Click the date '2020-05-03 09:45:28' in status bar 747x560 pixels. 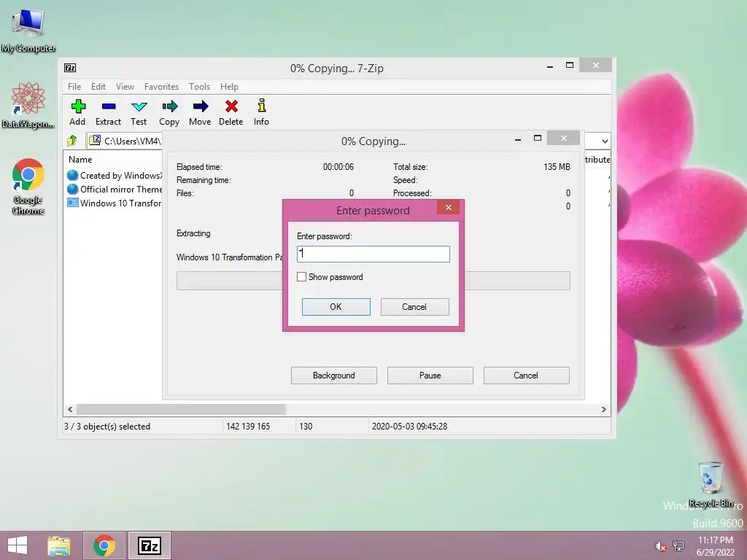pyautogui.click(x=410, y=426)
